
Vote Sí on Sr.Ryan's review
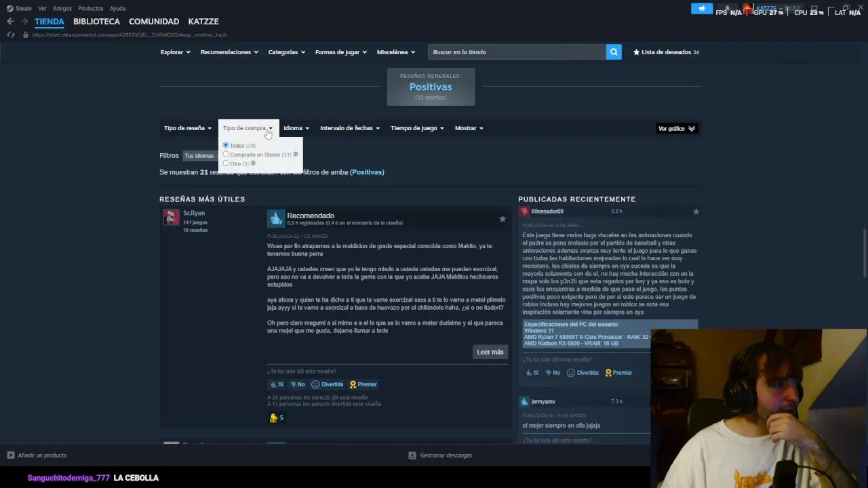pyautogui.click(x=277, y=384)
